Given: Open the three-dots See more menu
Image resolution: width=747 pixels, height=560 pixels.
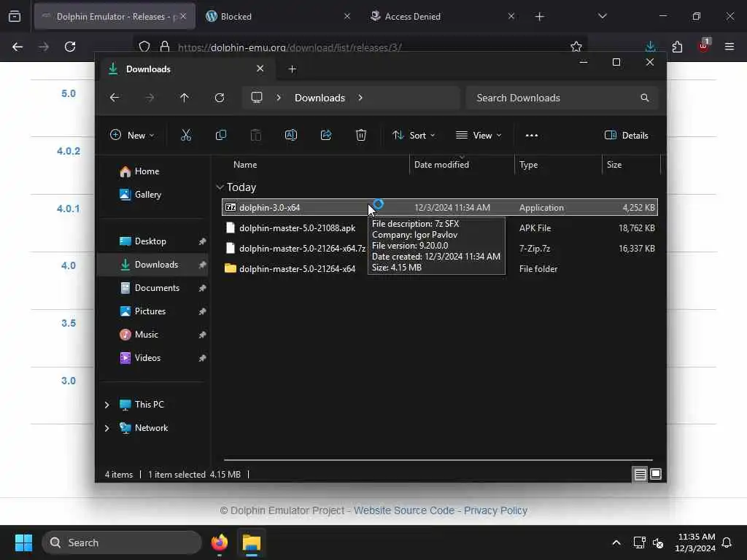Looking at the screenshot, I should [532, 135].
